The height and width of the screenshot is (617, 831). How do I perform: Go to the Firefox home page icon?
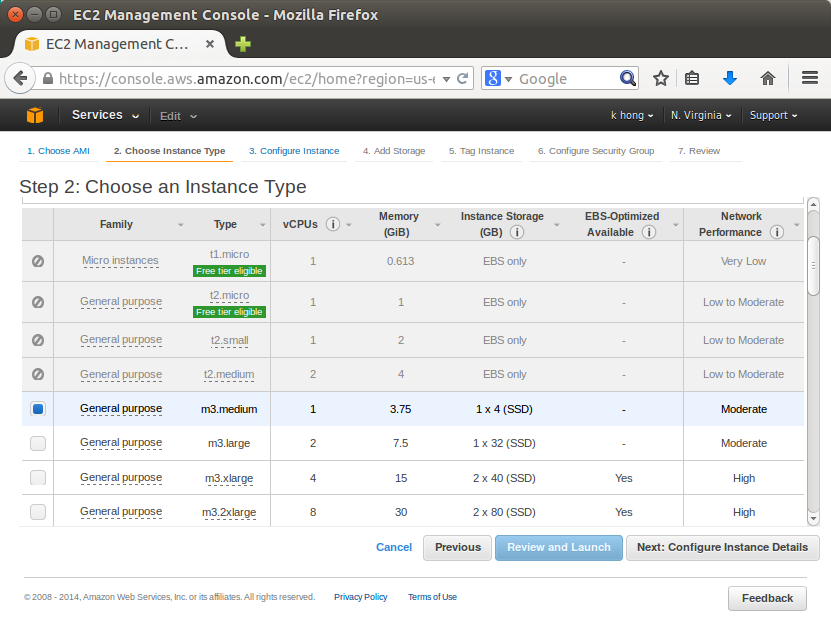pos(767,78)
